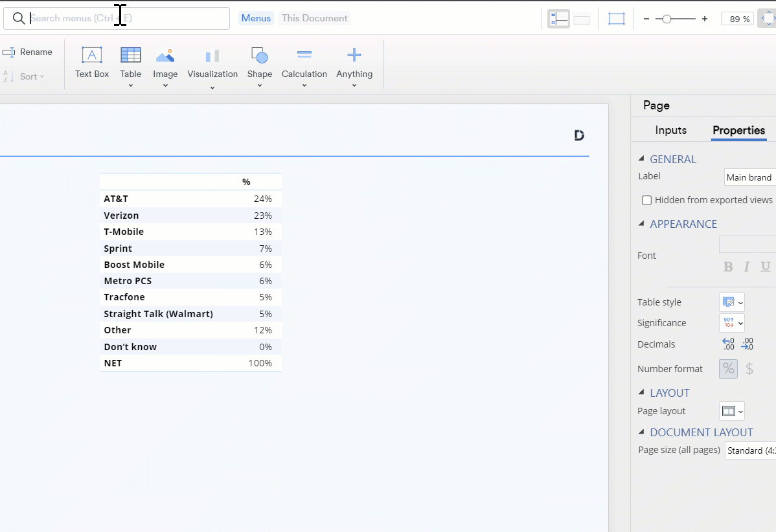Viewport: 776px width, 532px height.
Task: Zoom in with the plus button
Action: [705, 19]
